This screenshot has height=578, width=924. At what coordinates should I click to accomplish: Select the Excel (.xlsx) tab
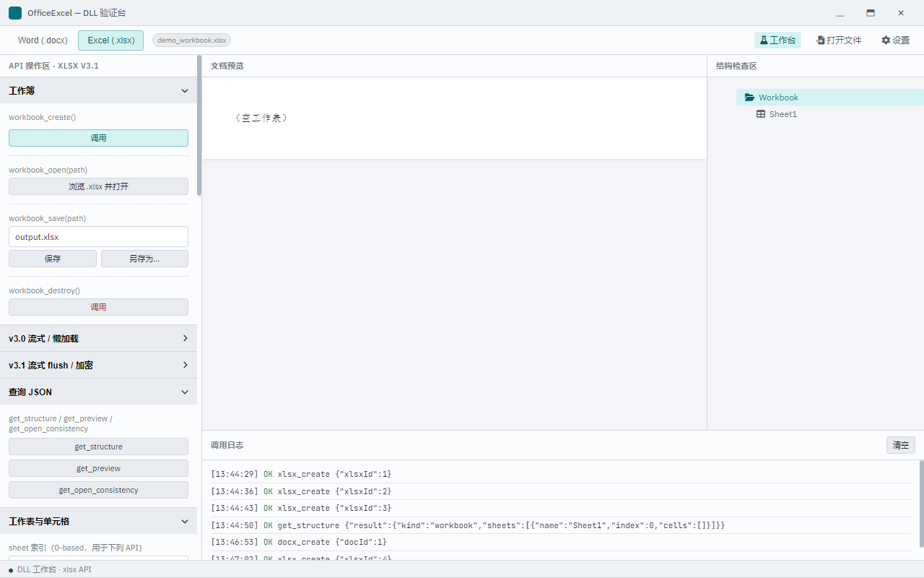(111, 40)
